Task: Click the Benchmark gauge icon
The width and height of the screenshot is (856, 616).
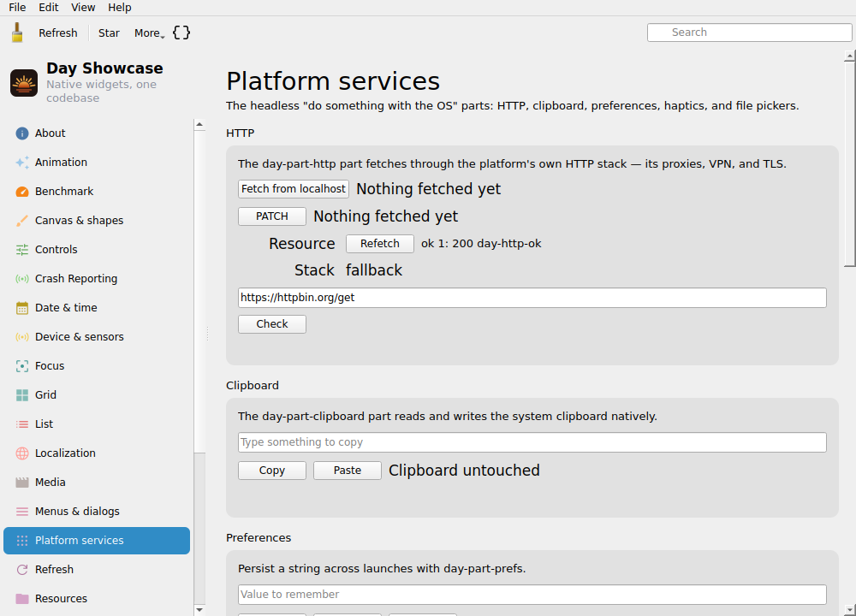Action: [22, 192]
